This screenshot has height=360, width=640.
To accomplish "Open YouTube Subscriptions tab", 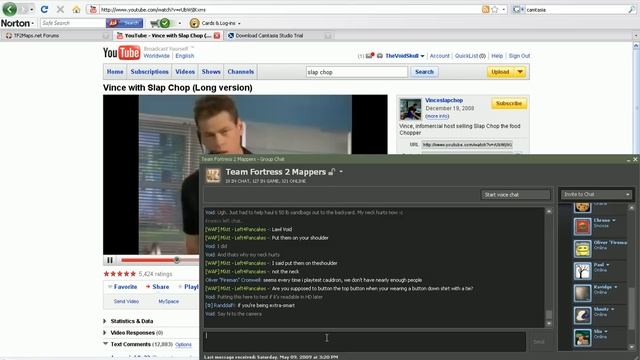I will (x=149, y=71).
